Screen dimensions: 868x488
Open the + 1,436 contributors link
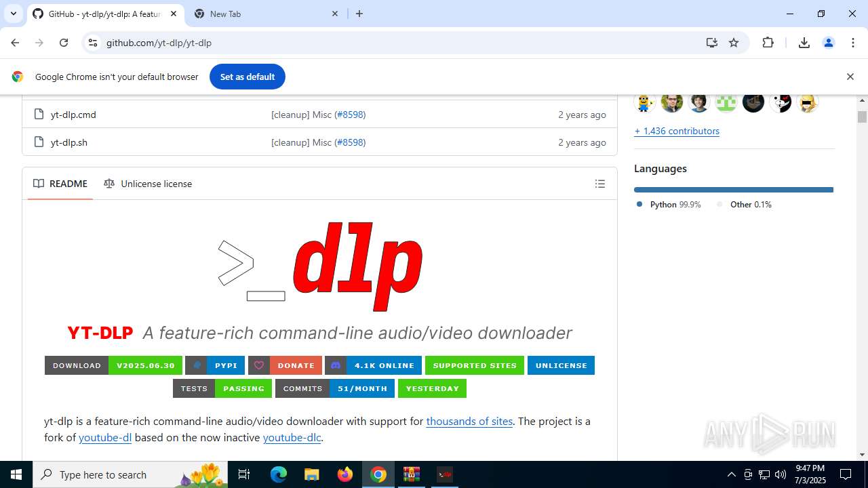click(677, 131)
